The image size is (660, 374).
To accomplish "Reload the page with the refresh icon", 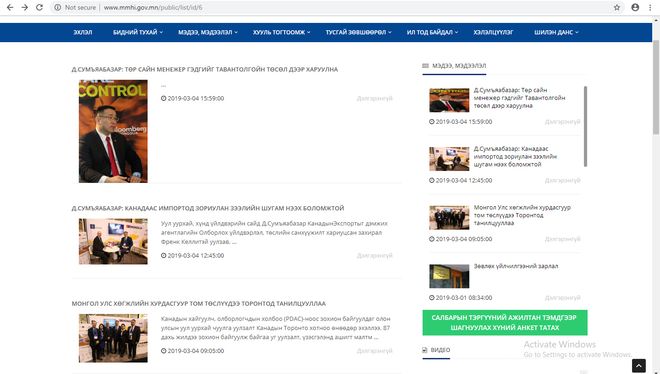I will click(x=39, y=7).
